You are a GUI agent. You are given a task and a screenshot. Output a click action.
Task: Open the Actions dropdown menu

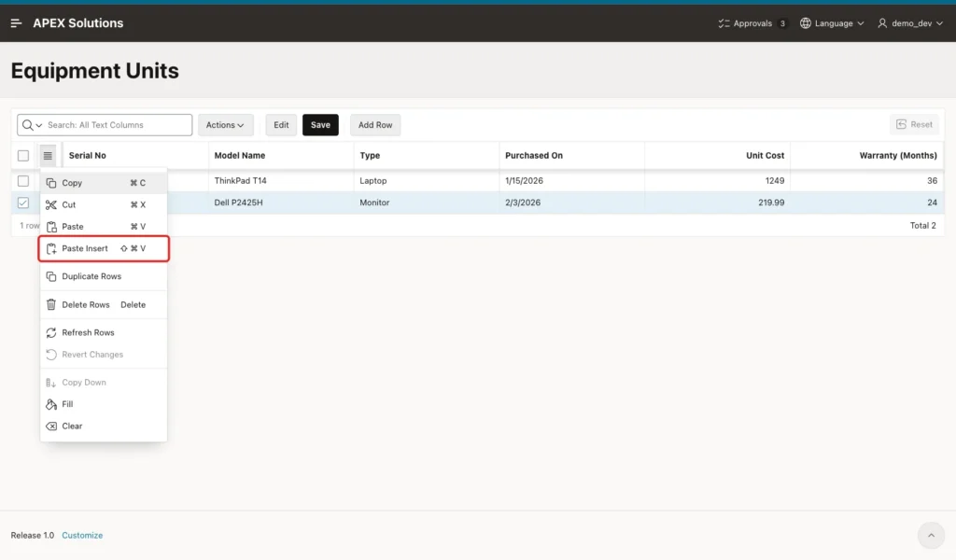pyautogui.click(x=226, y=125)
